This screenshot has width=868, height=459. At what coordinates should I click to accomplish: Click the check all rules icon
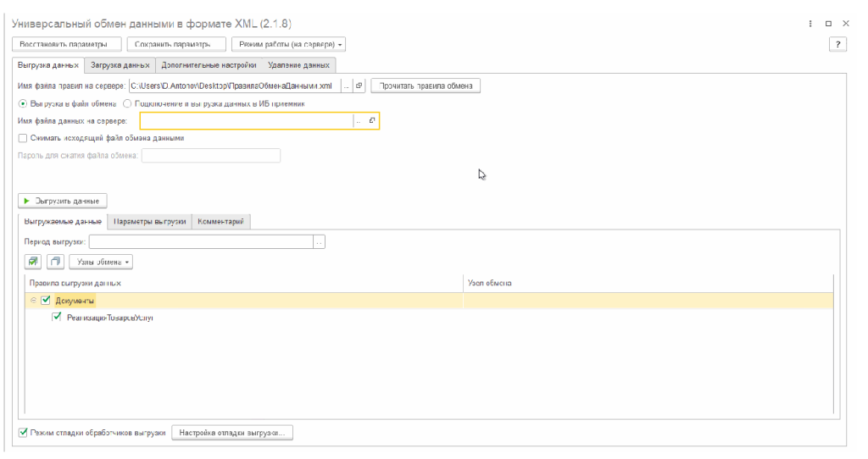coord(34,262)
